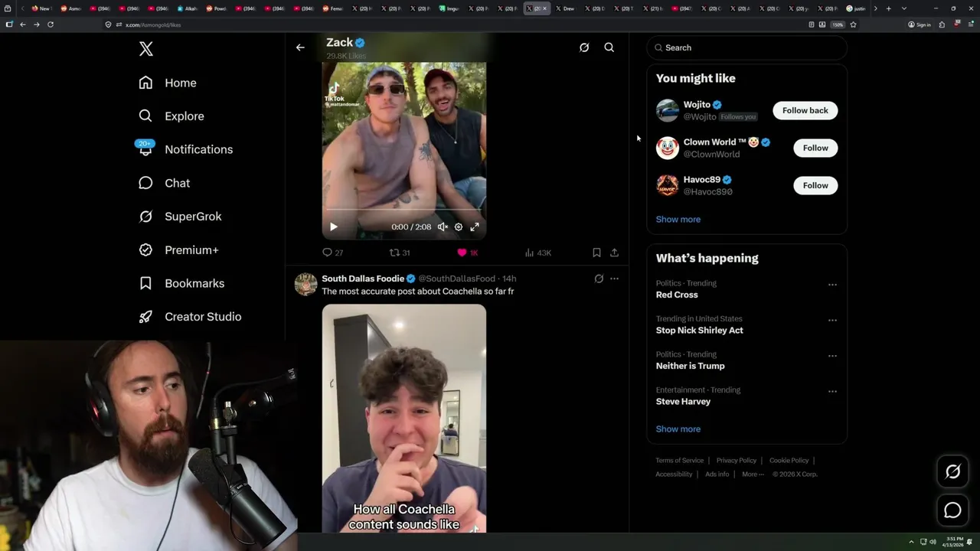Image resolution: width=980 pixels, height=551 pixels.
Task: Follow back Wojito
Action: 805,110
